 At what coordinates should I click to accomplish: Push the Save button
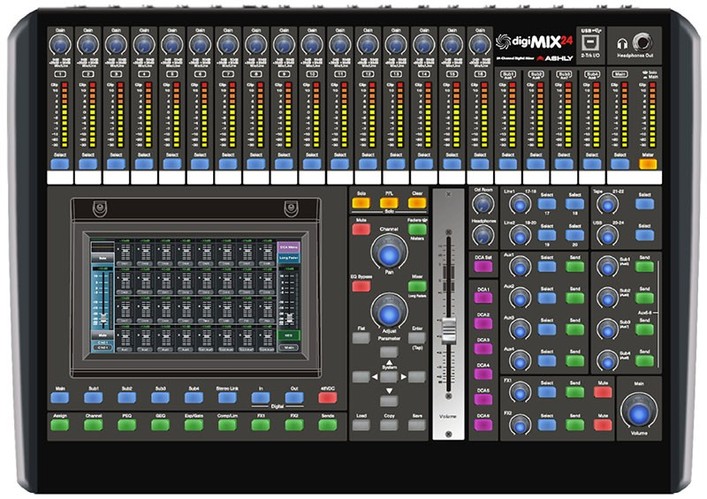(417, 425)
